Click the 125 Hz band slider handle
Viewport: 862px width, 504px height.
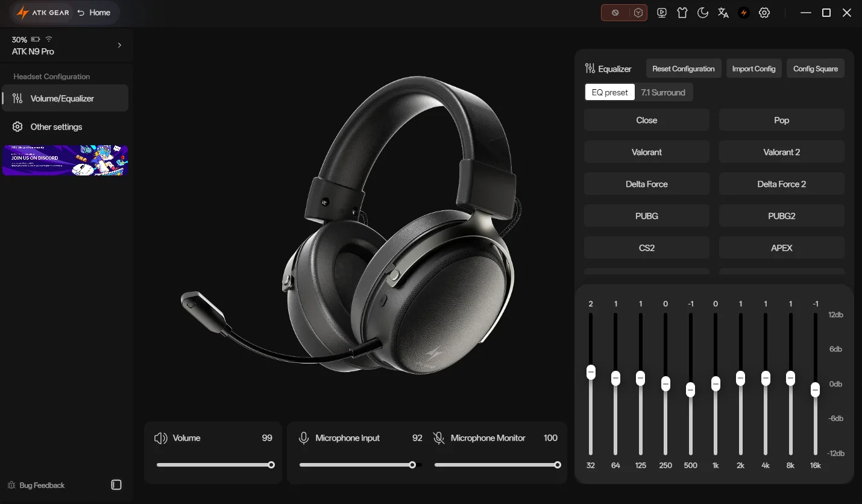tap(640, 378)
